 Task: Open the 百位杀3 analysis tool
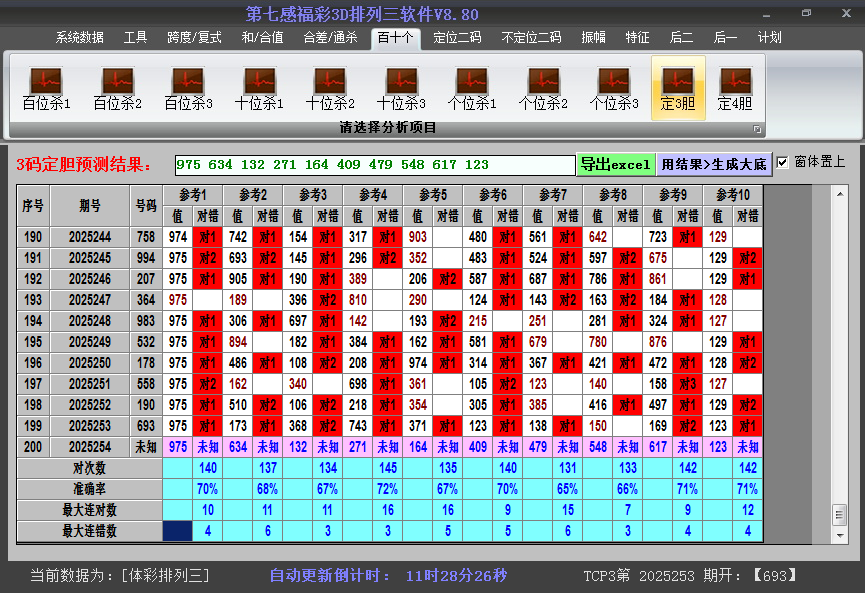[x=188, y=88]
